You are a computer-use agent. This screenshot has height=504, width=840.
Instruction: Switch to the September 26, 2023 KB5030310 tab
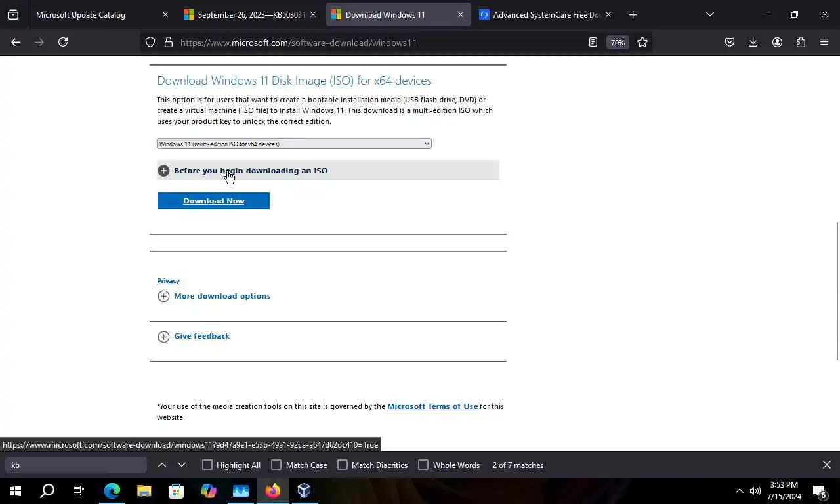click(x=249, y=14)
